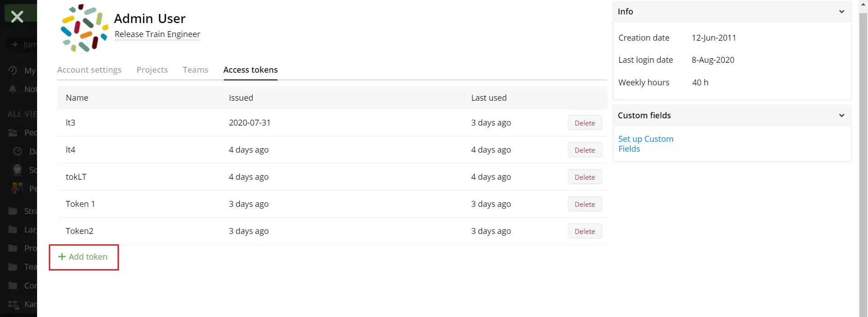The image size is (868, 317).
Task: Close the user profile panel
Action: coord(17,16)
